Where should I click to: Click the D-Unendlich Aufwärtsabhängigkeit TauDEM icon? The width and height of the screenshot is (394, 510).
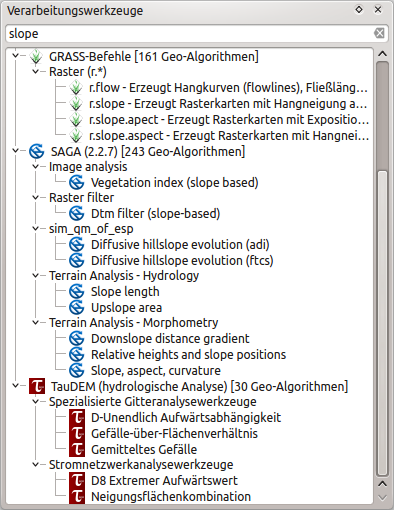(x=77, y=417)
